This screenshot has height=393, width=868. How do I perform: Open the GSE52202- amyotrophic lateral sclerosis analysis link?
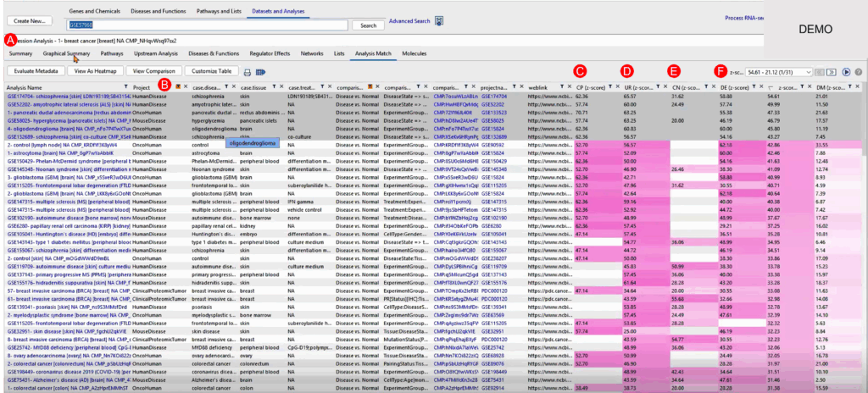[x=70, y=104]
